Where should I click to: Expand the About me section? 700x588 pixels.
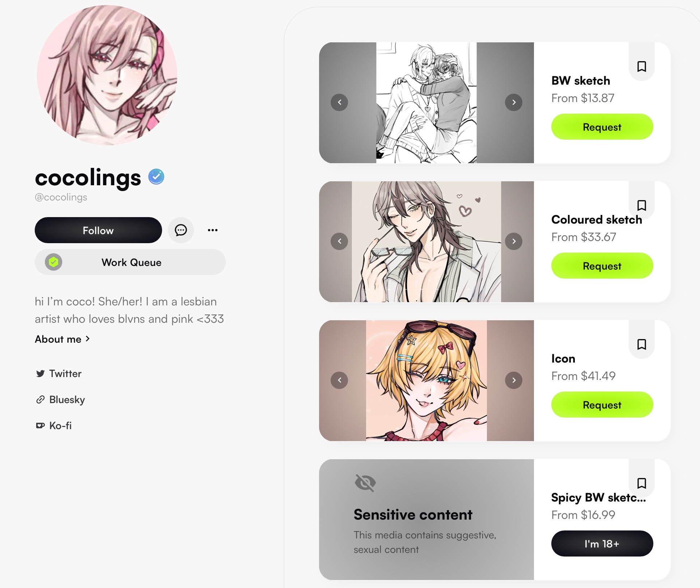click(62, 339)
